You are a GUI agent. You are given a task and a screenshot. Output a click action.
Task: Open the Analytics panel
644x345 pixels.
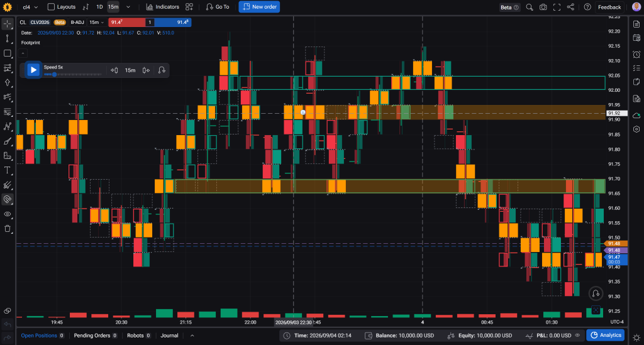[606, 335]
